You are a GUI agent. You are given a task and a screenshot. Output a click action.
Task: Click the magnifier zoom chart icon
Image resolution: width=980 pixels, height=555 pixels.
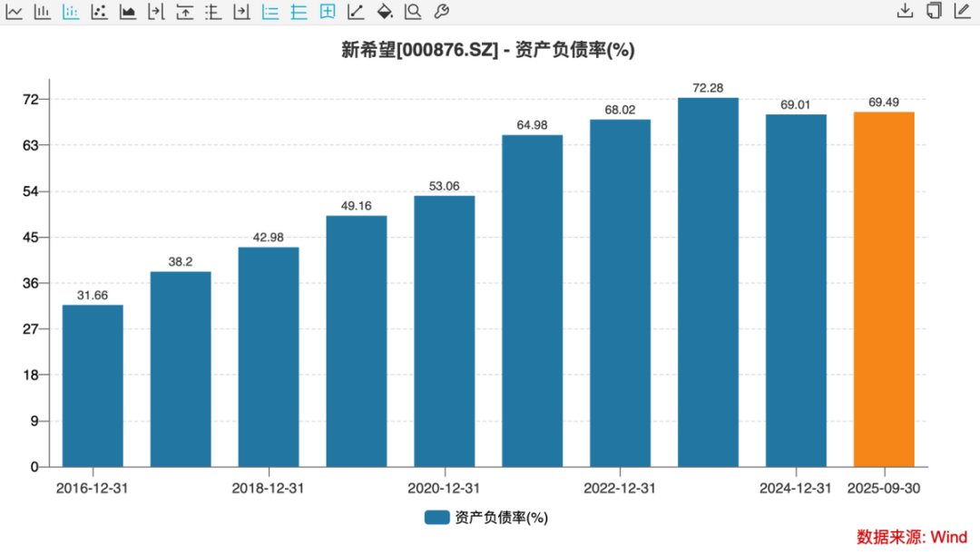(x=413, y=11)
